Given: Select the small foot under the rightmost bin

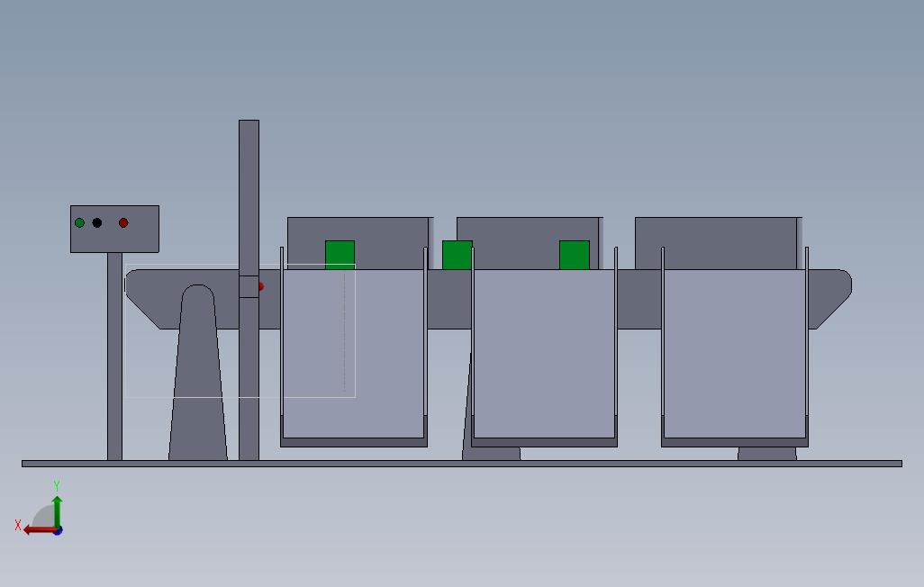Looking at the screenshot, I should coord(767,453).
